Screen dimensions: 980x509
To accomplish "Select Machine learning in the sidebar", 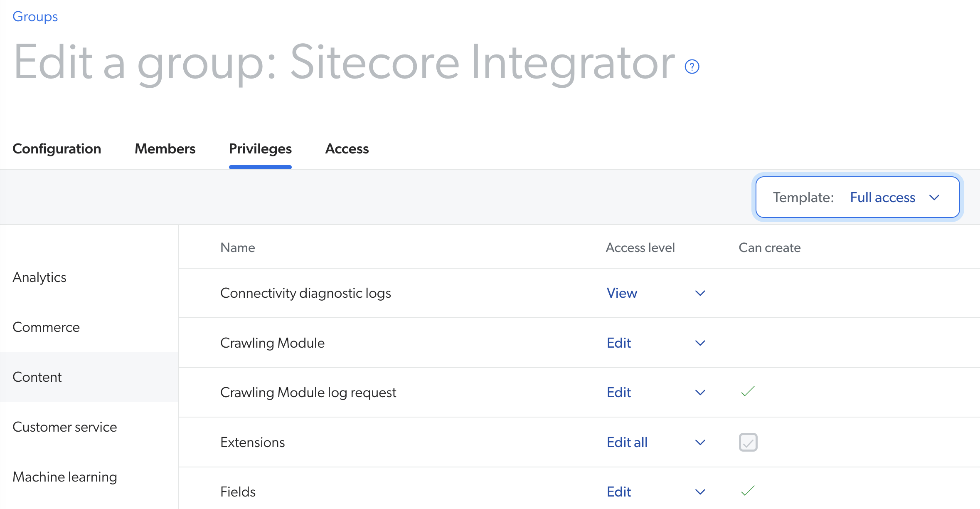I will 65,477.
